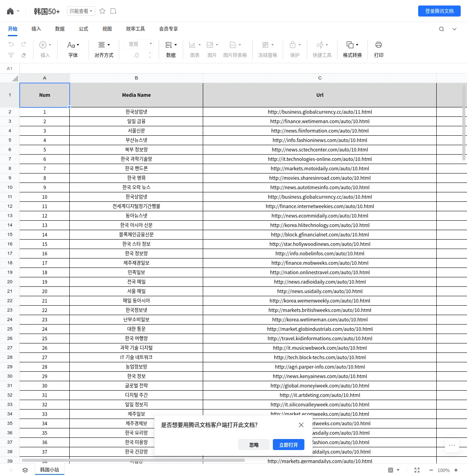Screen dimensions: 467x476
Task: Click the 保护 lock icon
Action: (293, 45)
